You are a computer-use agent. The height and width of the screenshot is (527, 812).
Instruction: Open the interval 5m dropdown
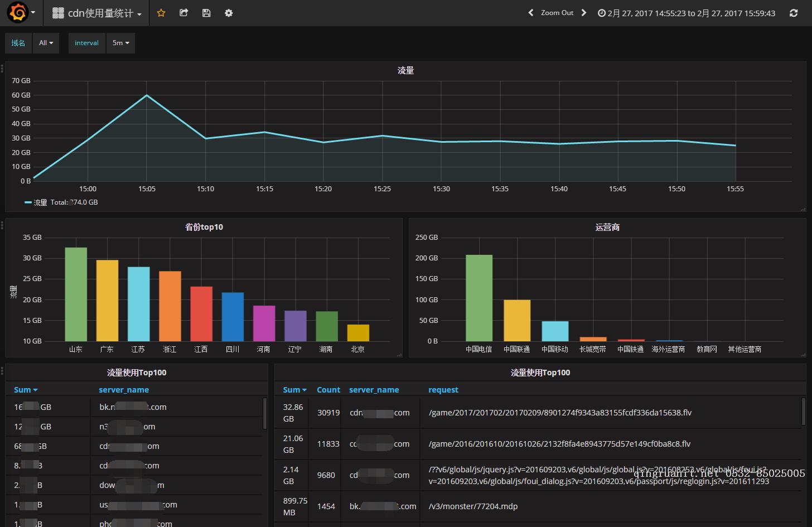[120, 43]
